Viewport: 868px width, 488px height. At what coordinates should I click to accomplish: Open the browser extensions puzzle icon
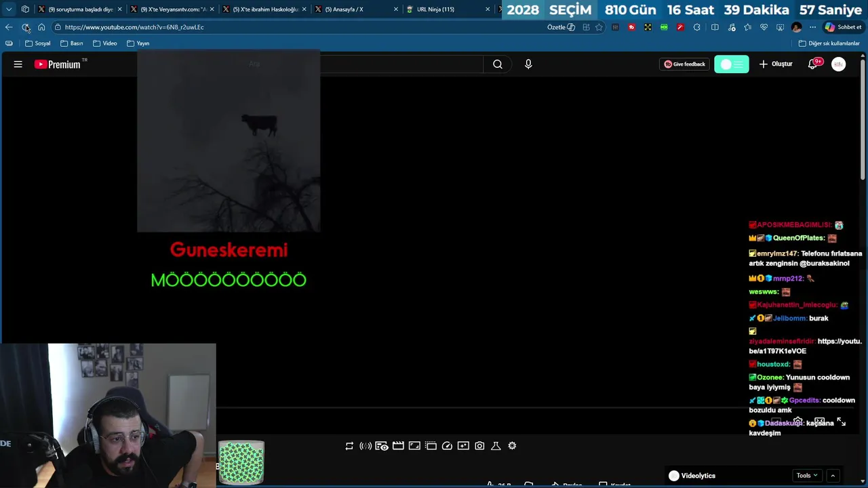[x=697, y=27]
